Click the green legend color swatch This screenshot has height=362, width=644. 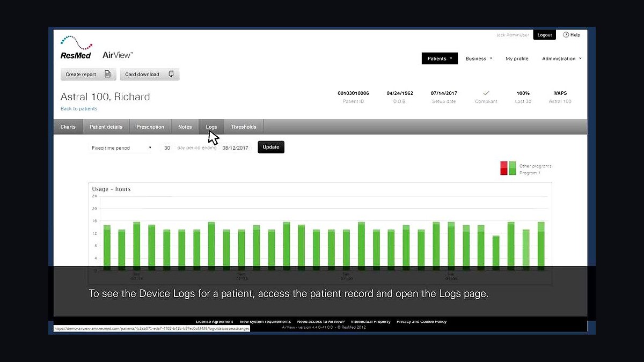[x=513, y=168]
